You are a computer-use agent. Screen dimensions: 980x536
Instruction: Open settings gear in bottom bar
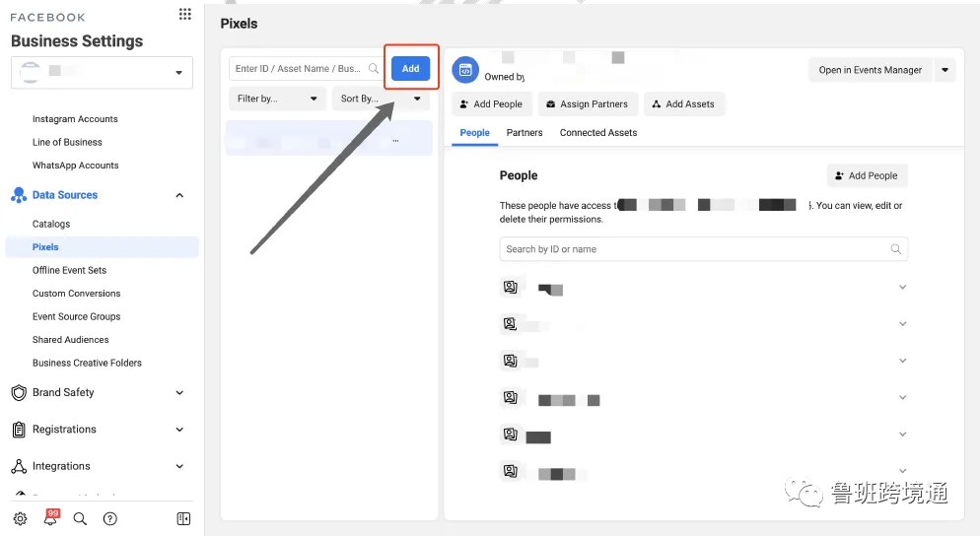[20, 518]
